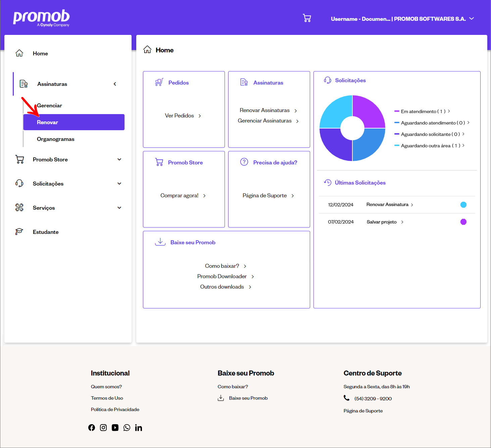Image resolution: width=491 pixels, height=448 pixels.
Task: Click the Serviços tools icon in sidebar
Action: (x=19, y=208)
